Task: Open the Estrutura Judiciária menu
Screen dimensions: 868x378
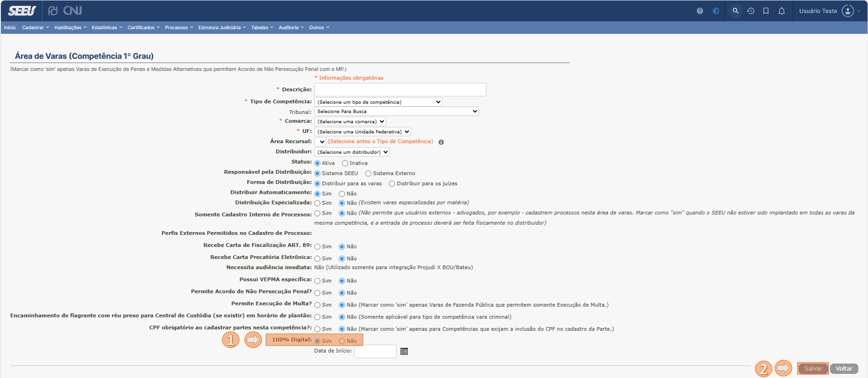Action: [222, 27]
